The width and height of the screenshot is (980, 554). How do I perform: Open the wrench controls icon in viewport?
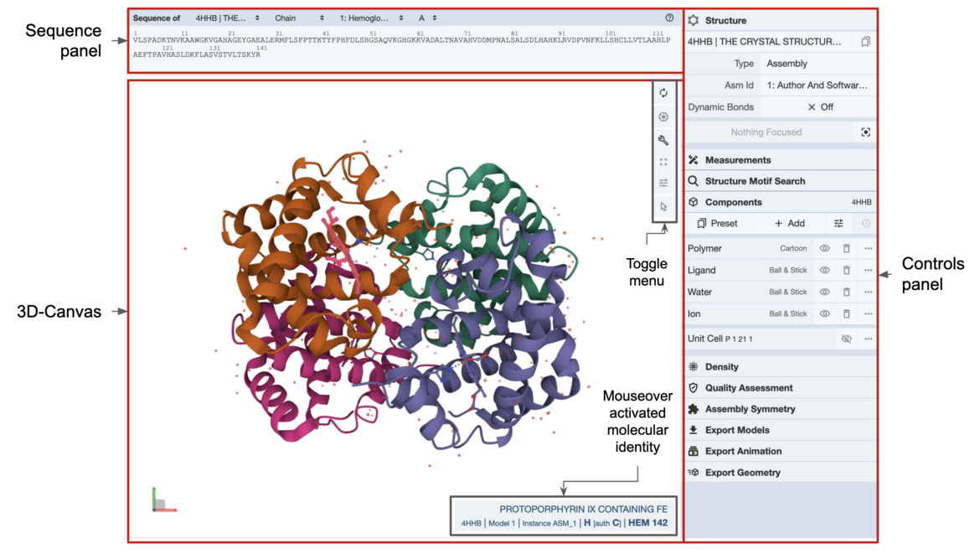[663, 140]
